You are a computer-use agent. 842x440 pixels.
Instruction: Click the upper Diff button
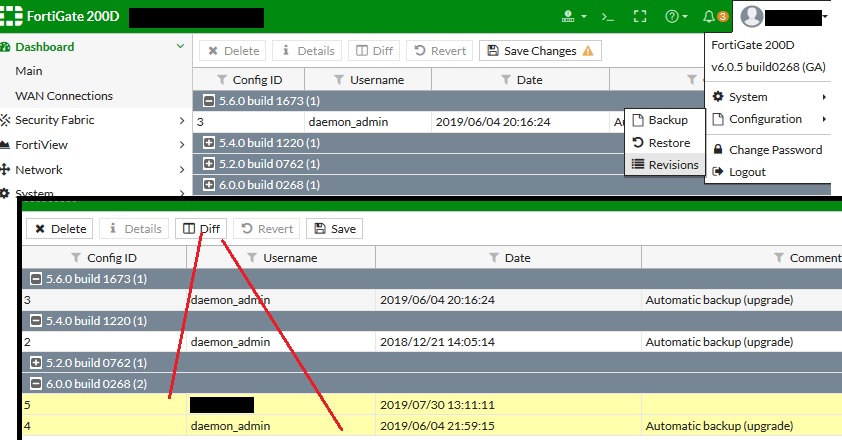click(x=374, y=51)
